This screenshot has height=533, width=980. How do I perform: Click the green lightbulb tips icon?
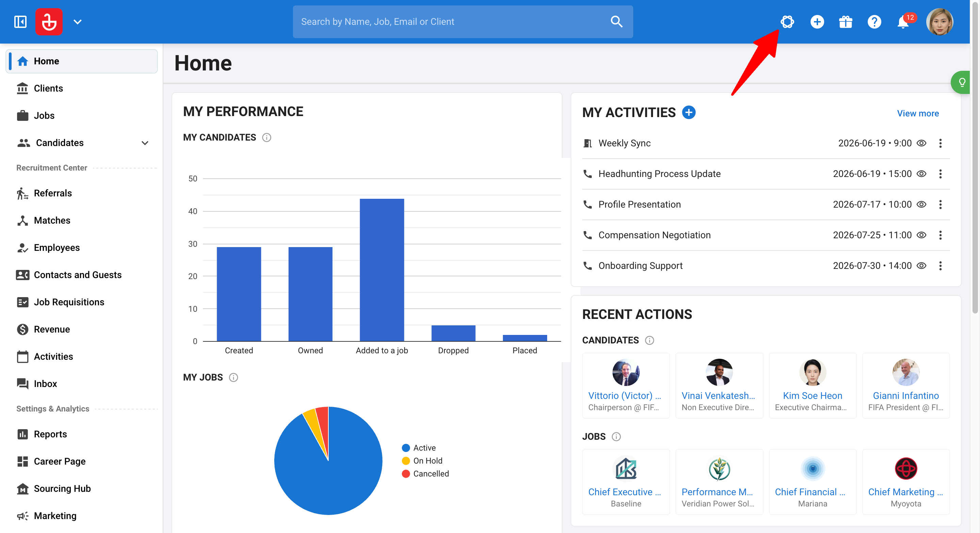[961, 82]
